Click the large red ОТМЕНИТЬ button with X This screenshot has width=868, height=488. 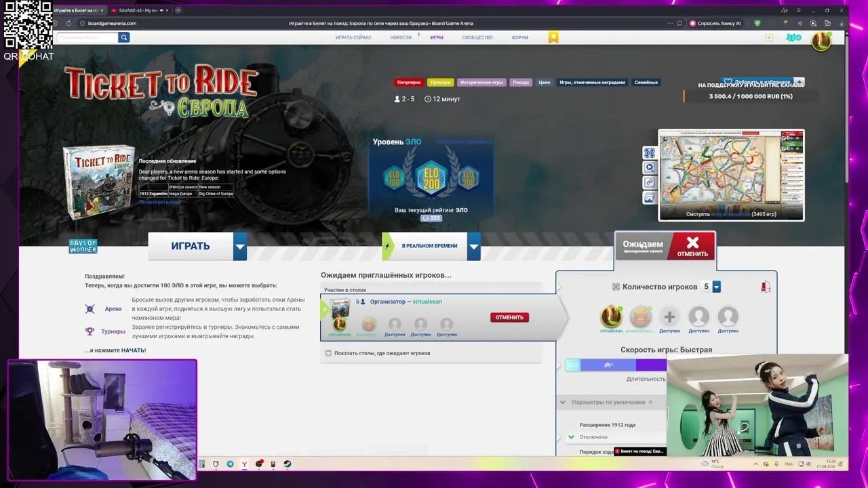[692, 247]
